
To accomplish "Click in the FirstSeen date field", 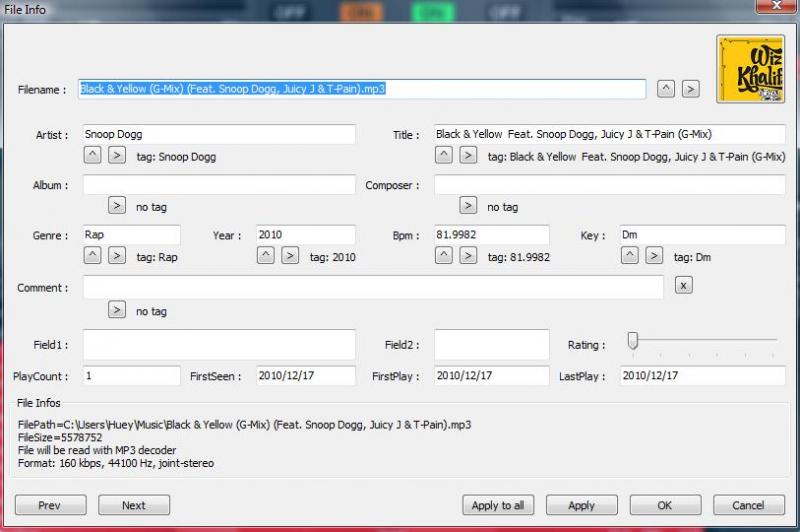I will (x=306, y=376).
